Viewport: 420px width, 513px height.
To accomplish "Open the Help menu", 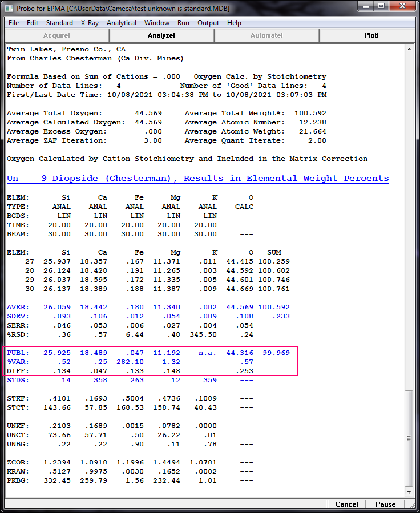I will pyautogui.click(x=234, y=23).
